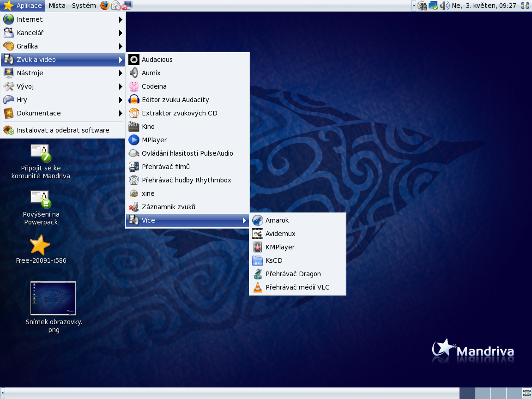Click the bottom-left show desktop button
Viewport: 532px width, 399px height.
tap(3, 393)
